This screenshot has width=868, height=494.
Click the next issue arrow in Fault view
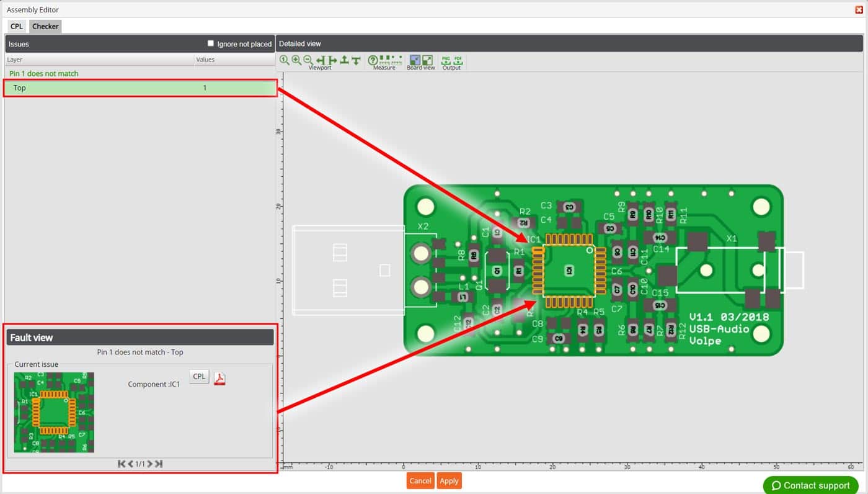[x=150, y=464]
